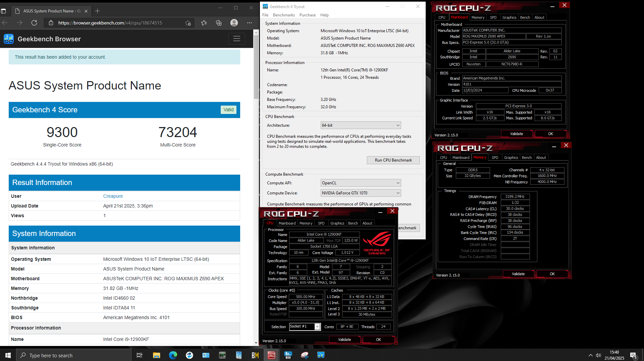Open the ROG CPU-Z taskbar icon
Viewport: 644px width, 361px height.
point(272,355)
